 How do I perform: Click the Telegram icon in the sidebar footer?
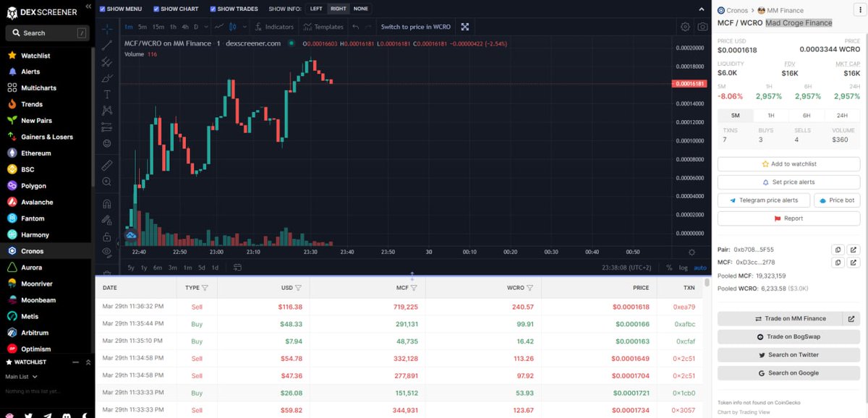(x=48, y=415)
